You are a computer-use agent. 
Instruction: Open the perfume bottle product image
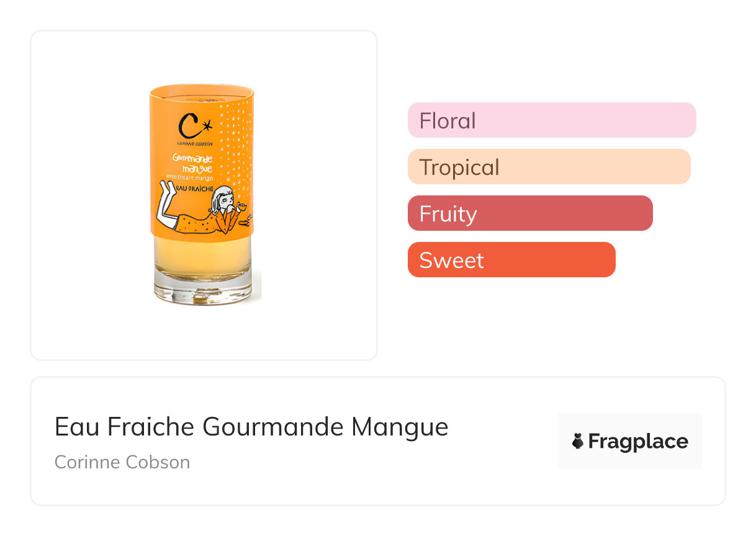coord(204,195)
